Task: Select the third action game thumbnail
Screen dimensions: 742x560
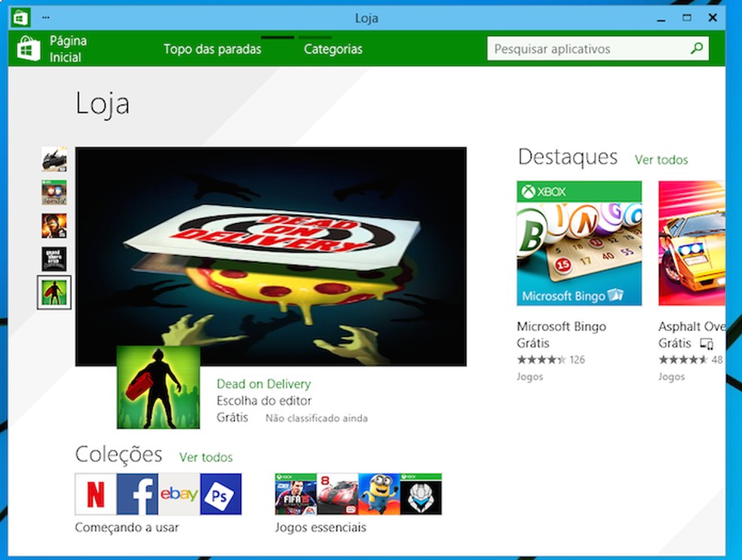Action: click(x=54, y=225)
